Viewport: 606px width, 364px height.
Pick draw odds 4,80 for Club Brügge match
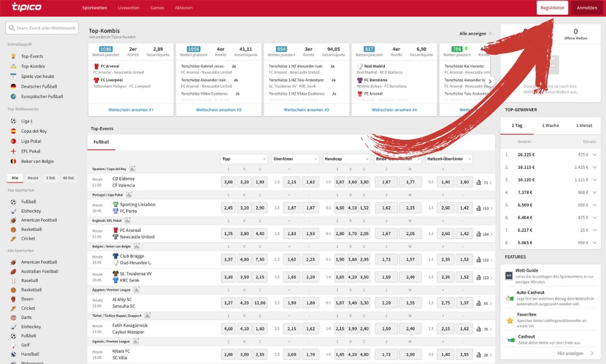tap(244, 260)
